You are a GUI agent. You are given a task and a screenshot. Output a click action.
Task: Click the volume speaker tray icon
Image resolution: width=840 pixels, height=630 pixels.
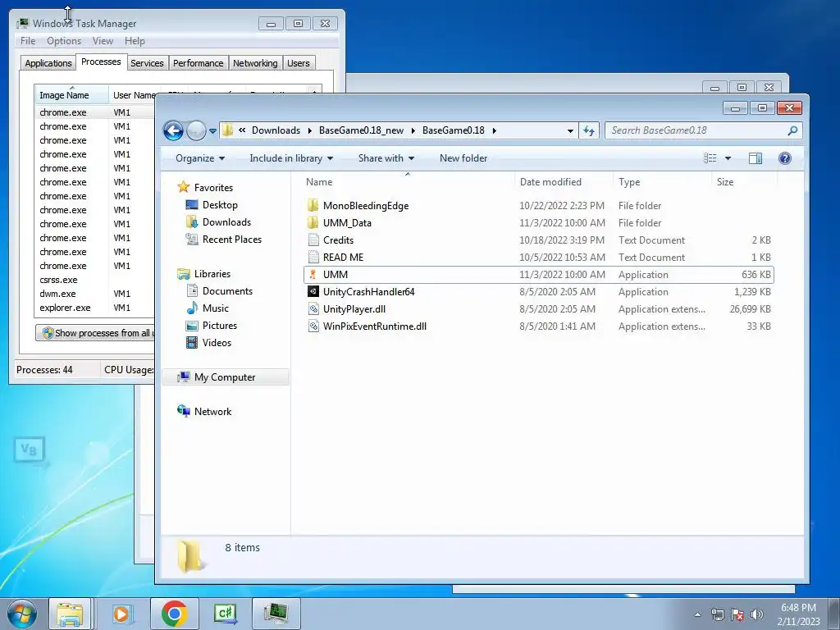point(756,614)
